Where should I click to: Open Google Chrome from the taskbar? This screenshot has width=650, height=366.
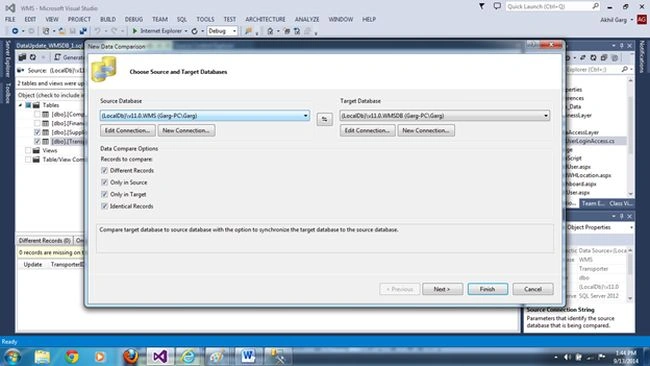pos(72,356)
